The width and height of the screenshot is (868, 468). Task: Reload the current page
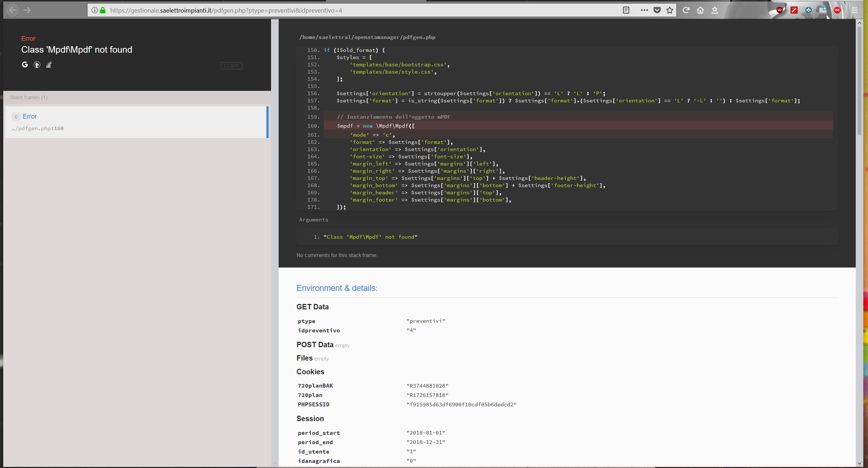686,10
